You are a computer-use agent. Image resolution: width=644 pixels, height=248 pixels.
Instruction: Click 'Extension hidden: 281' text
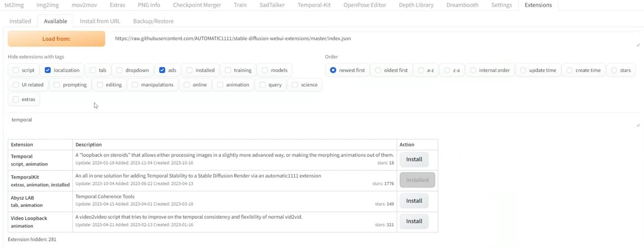click(x=32, y=239)
